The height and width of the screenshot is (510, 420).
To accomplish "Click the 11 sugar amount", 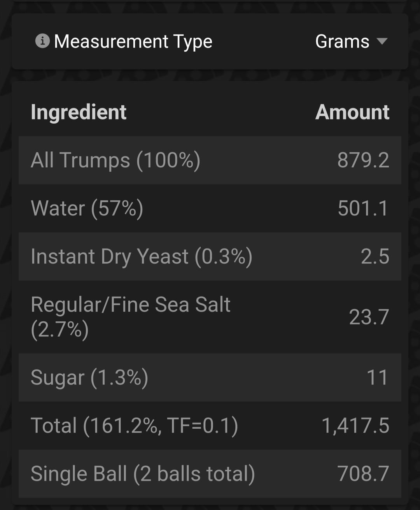I will point(377,377).
